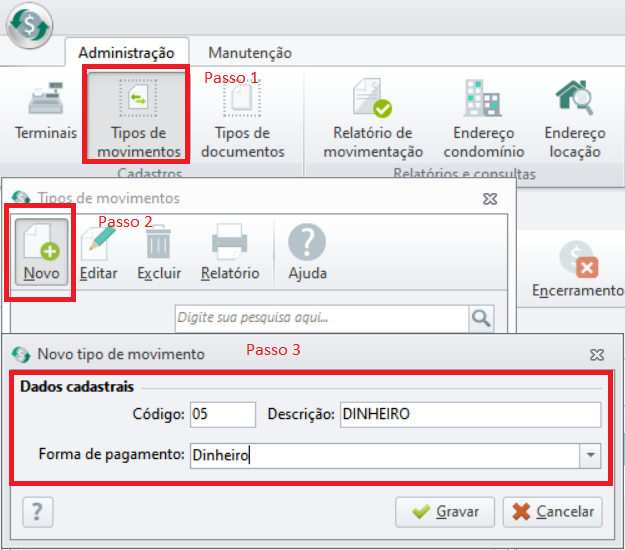625x550 pixels.
Task: Open Tipos de documentos in ribbon
Action: click(x=242, y=119)
